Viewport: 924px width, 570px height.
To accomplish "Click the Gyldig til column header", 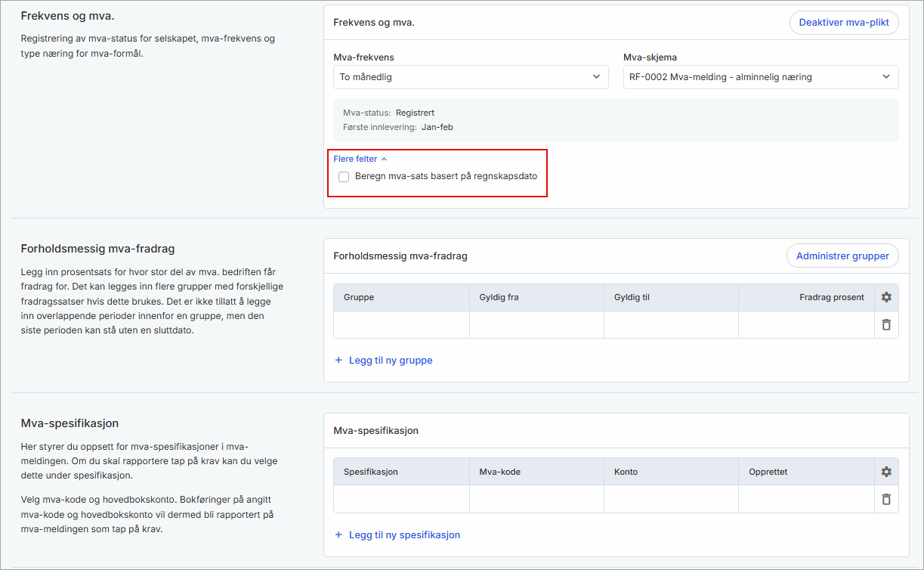I will (632, 297).
